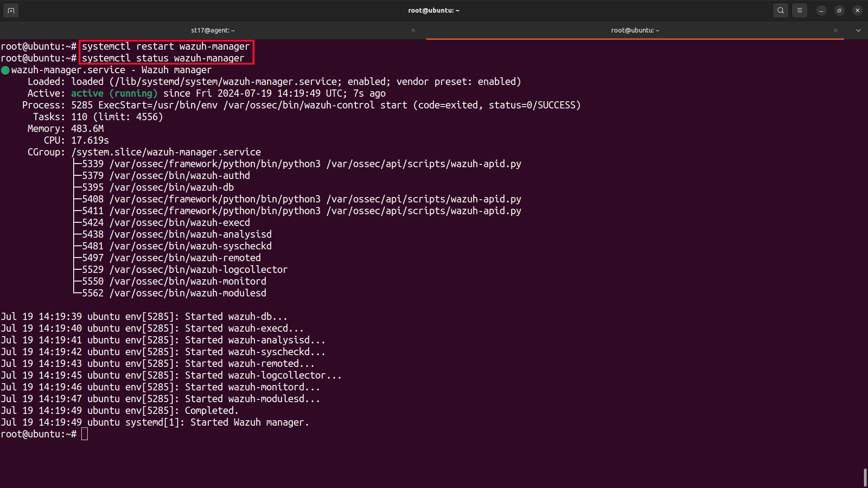Click the "Tasks: 110 (limit: 4556)" line
This screenshot has width=868, height=488.
coord(98,117)
